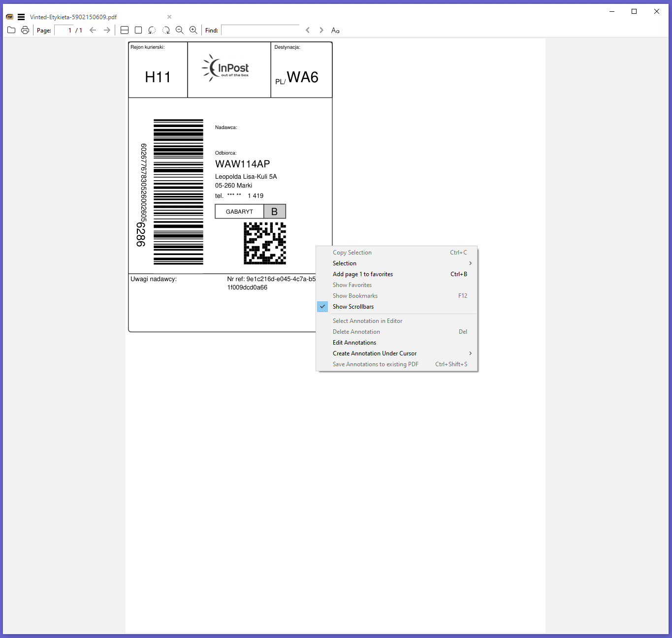This screenshot has height=638, width=672.
Task: Click the '05-260 Marki' postal line
Action: (234, 186)
